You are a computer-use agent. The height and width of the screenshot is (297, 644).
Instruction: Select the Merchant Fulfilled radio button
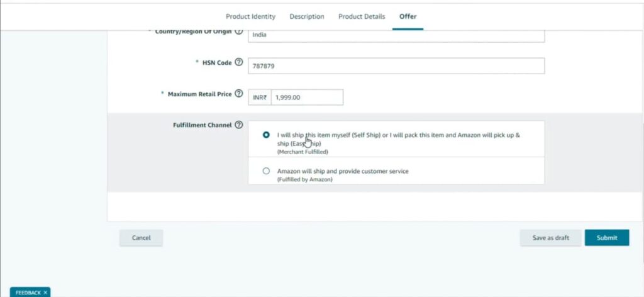point(266,135)
